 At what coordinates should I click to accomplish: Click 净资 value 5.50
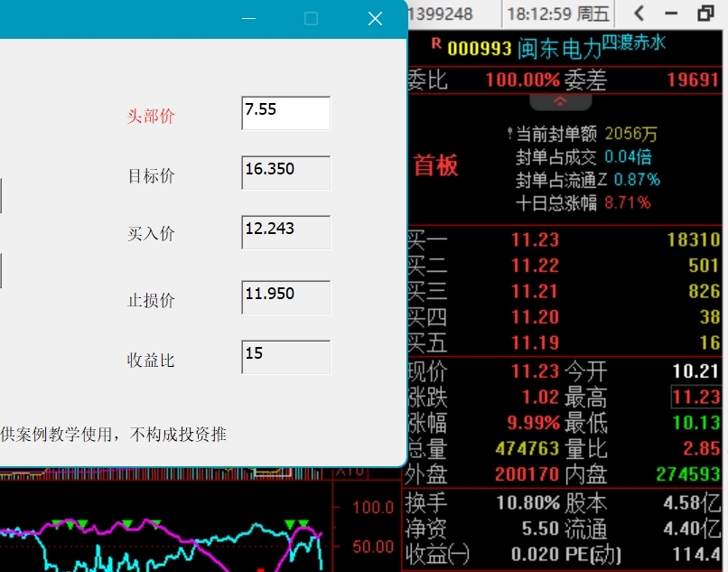tap(540, 529)
